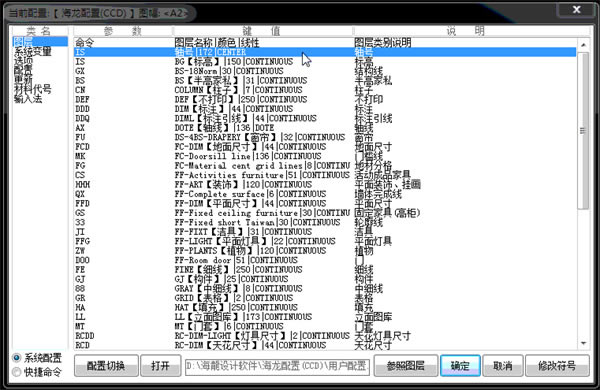Select the FE row FINE【细线】
Screen dimensions: 600x390
click(325, 269)
